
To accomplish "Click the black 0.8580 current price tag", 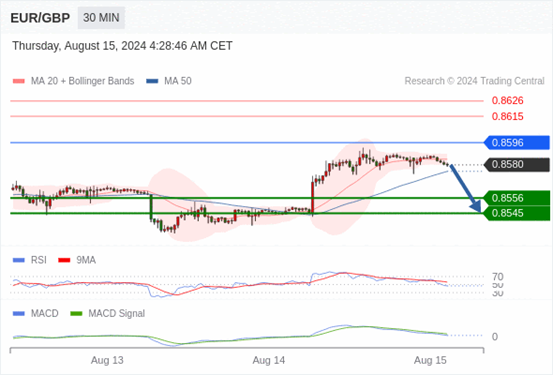I will click(x=517, y=164).
